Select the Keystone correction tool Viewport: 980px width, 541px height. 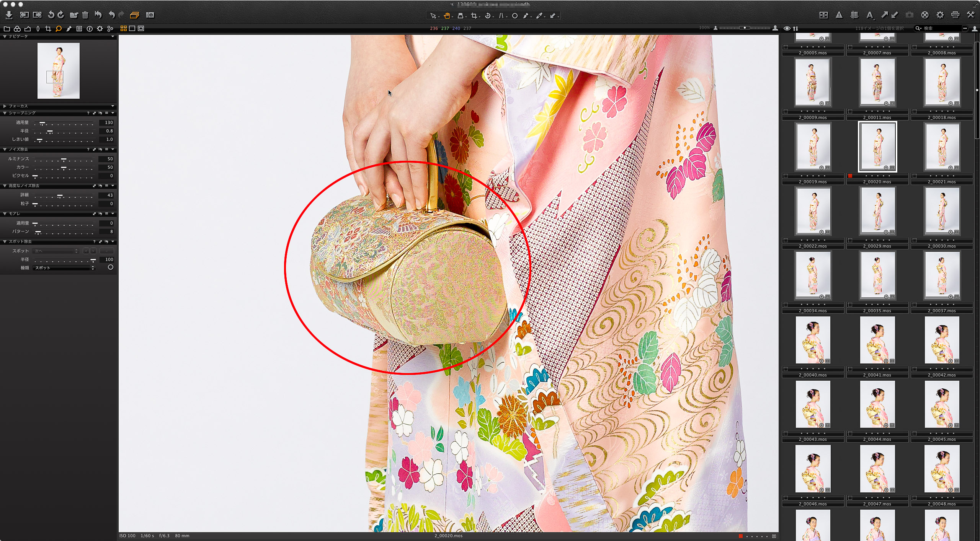click(501, 16)
